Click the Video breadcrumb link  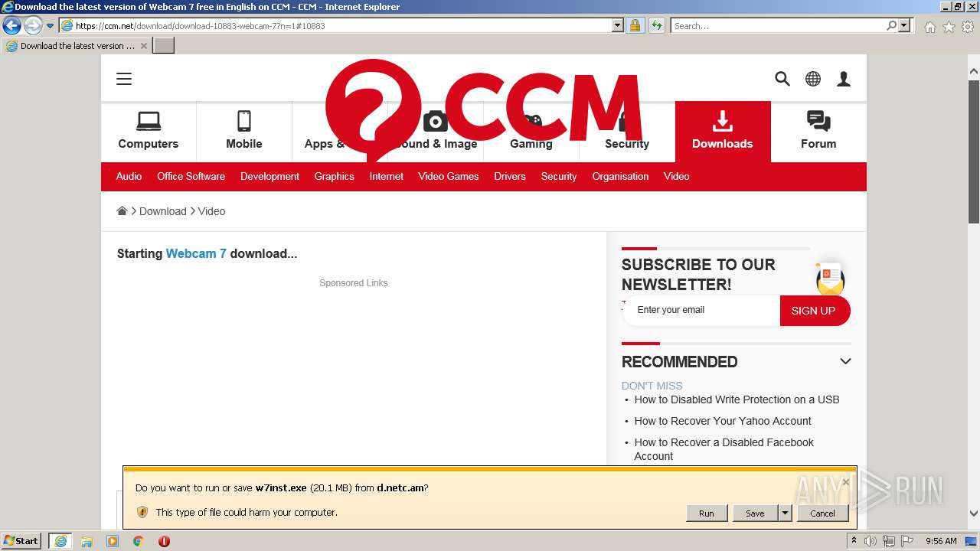click(x=211, y=211)
